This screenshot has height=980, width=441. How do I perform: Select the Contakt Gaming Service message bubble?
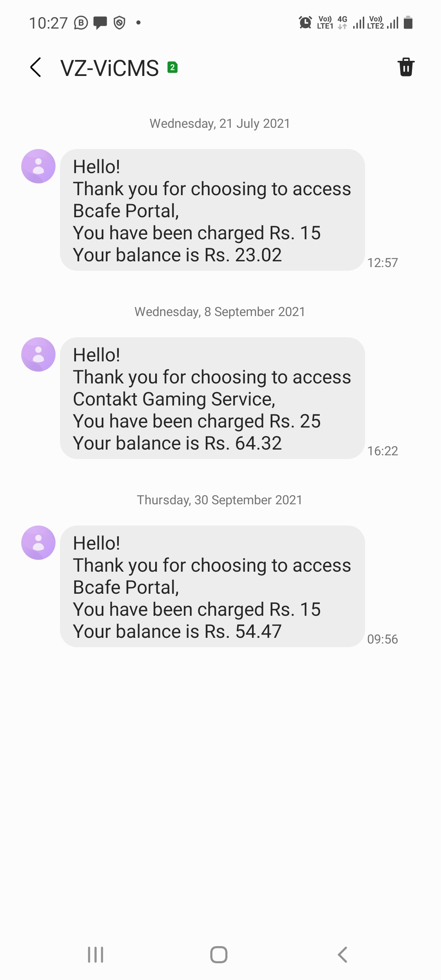(212, 398)
